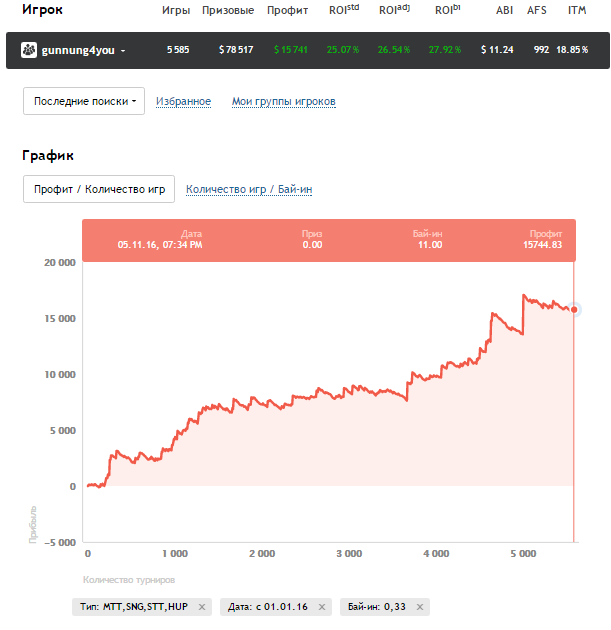611x630 pixels.
Task: Click the ITM column header
Action: point(577,11)
